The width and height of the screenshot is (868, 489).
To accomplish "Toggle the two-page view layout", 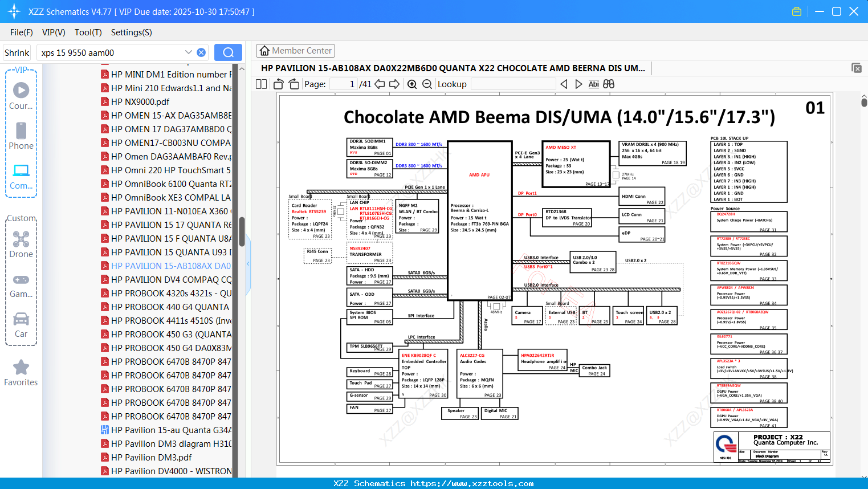I will pos(262,84).
